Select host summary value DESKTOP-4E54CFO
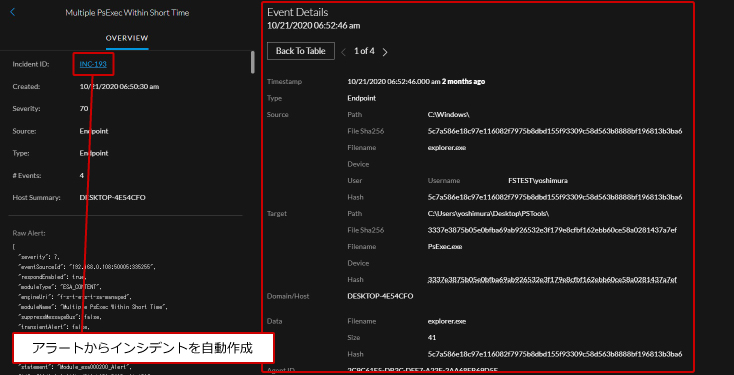This screenshot has width=734, height=375. coord(112,198)
